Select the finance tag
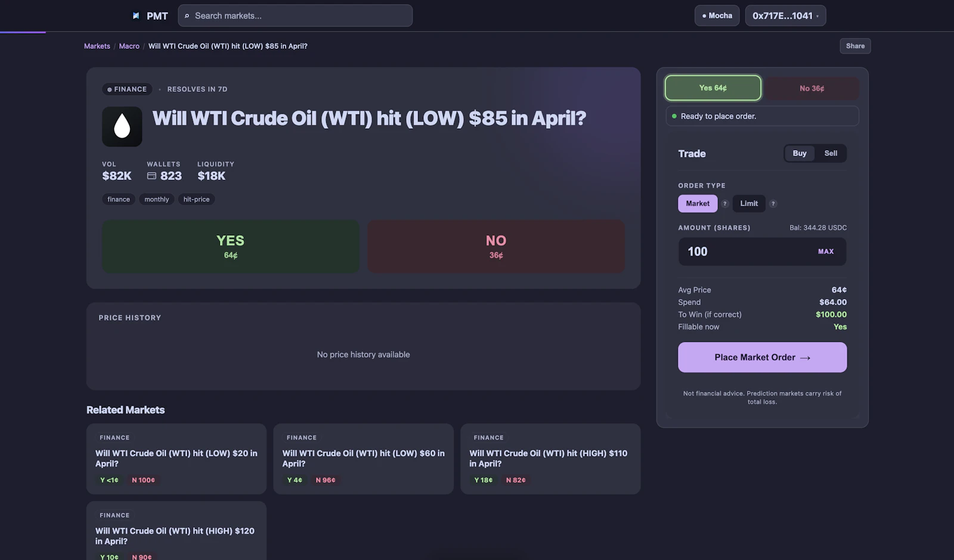The width and height of the screenshot is (954, 560). (119, 200)
